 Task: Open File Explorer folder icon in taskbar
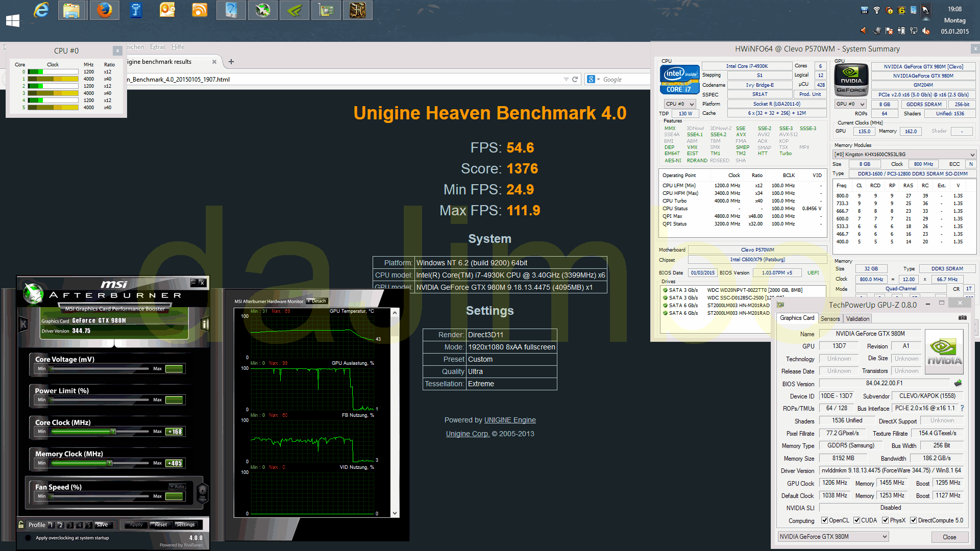[72, 10]
